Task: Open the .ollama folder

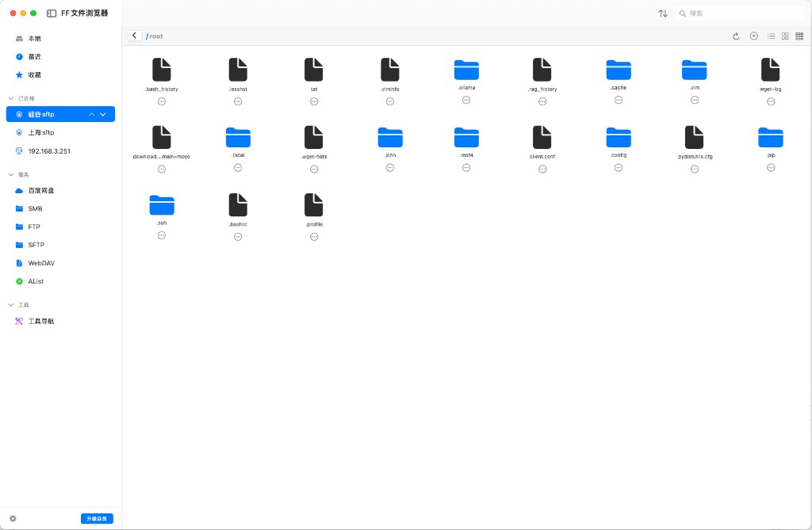Action: click(466, 70)
